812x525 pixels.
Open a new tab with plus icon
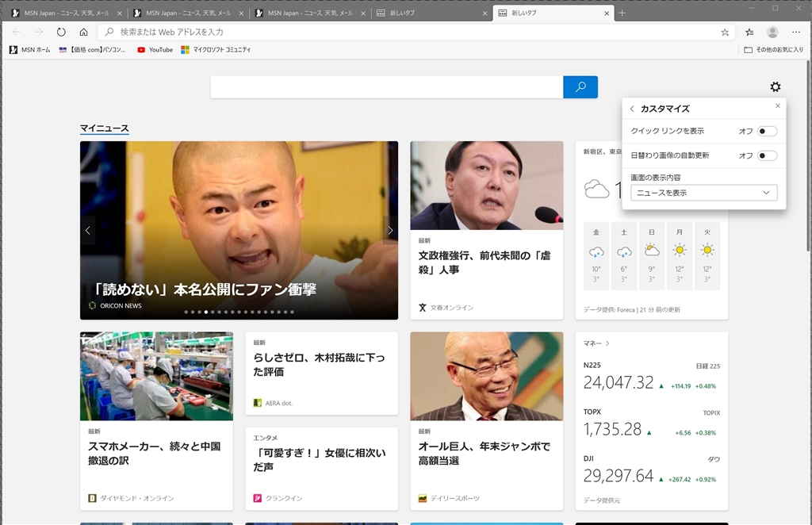[x=622, y=13]
